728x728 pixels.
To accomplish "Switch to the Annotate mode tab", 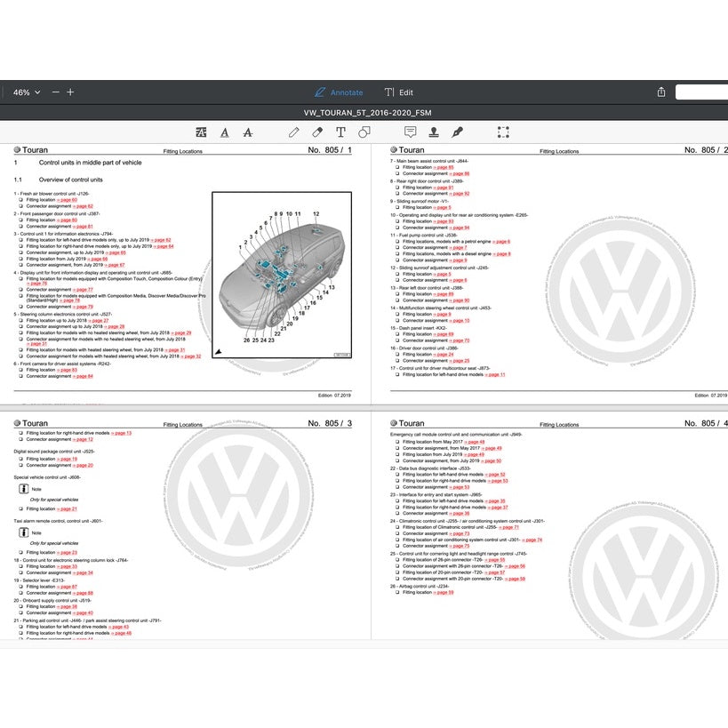I will tap(338, 92).
